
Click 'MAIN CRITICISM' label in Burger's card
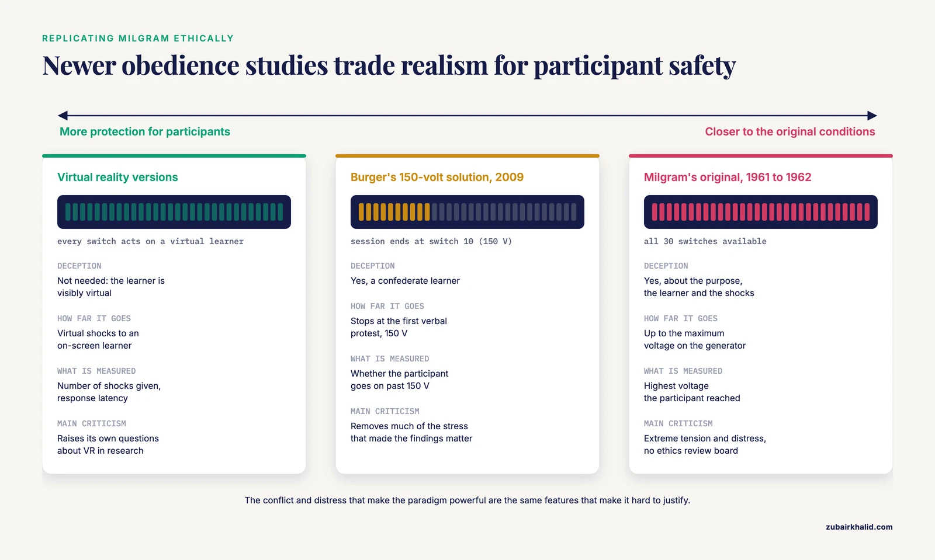pos(385,411)
